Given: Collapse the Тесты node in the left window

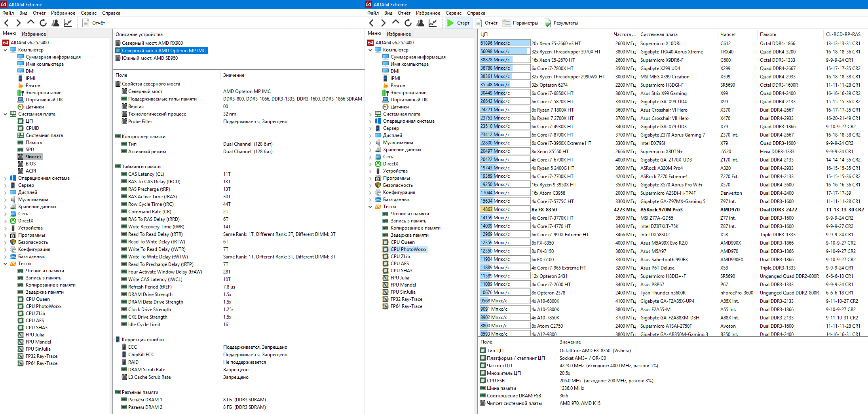Looking at the screenshot, I should 6,264.
